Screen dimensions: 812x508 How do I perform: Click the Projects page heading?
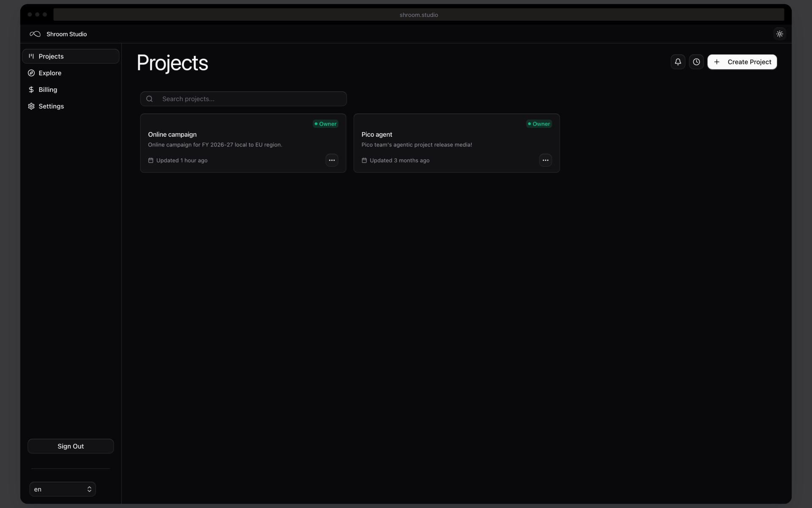pyautogui.click(x=173, y=63)
